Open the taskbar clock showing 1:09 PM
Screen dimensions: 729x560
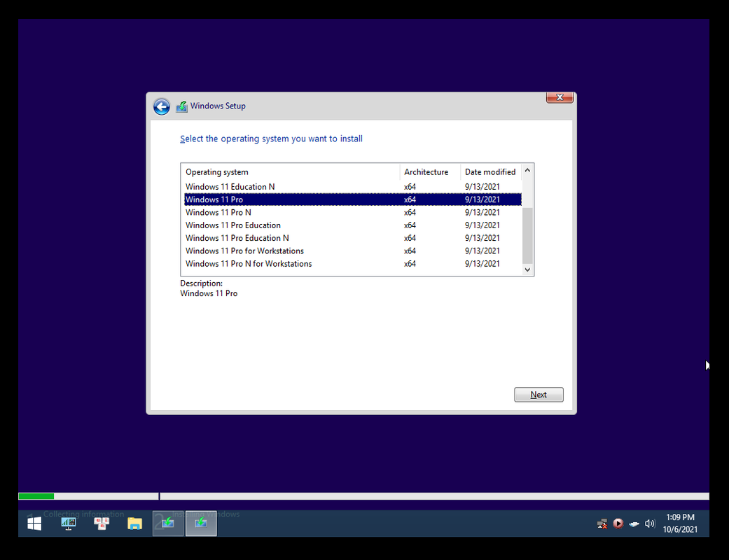[680, 524]
